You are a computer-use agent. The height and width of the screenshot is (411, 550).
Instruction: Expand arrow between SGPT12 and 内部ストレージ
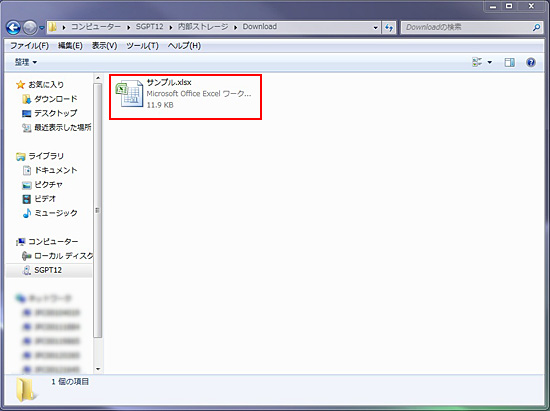point(171,27)
